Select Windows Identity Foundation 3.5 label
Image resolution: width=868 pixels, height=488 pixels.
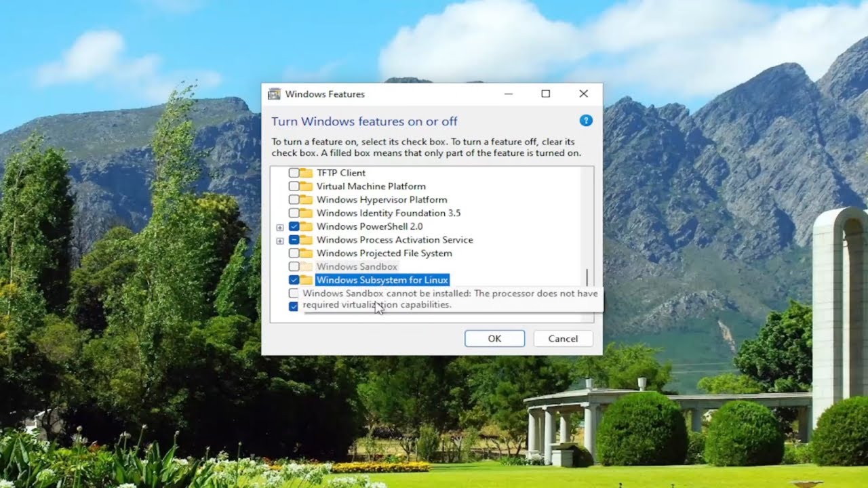[389, 213]
